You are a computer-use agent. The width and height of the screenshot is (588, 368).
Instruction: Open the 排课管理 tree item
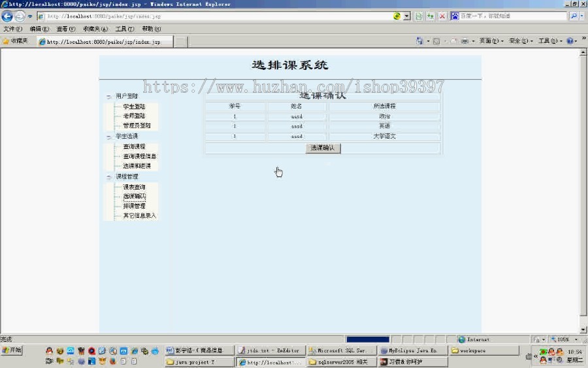134,206
